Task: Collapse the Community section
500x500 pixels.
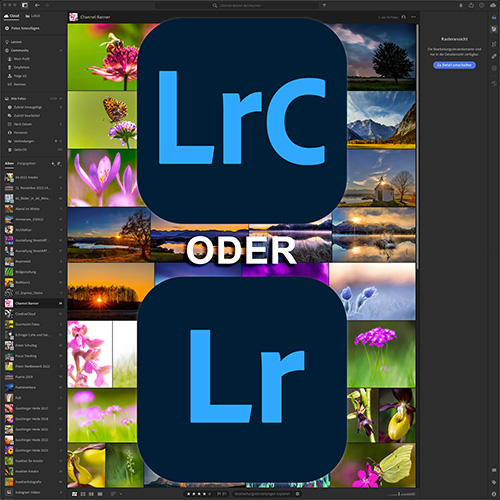Action: 60,50
